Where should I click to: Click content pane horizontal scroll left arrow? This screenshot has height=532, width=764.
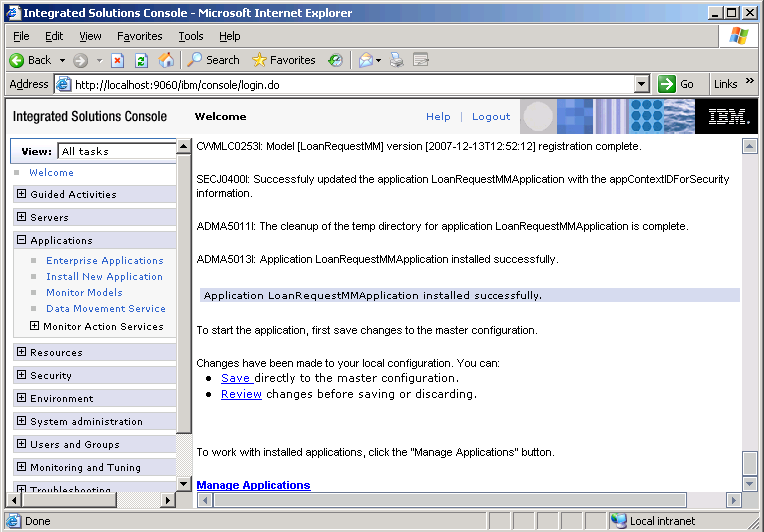[x=205, y=500]
